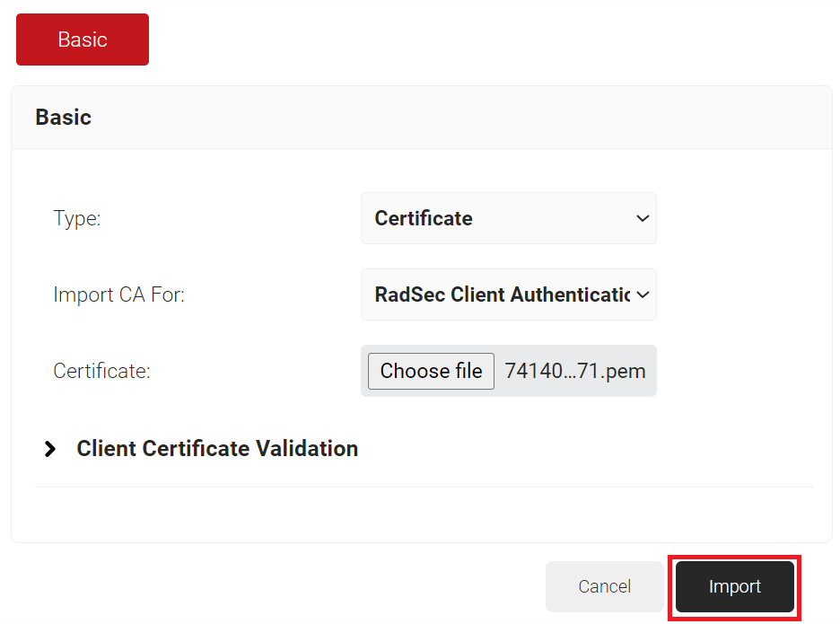Select the word Certificate in the Type box
The image size is (840, 624).
(424, 218)
